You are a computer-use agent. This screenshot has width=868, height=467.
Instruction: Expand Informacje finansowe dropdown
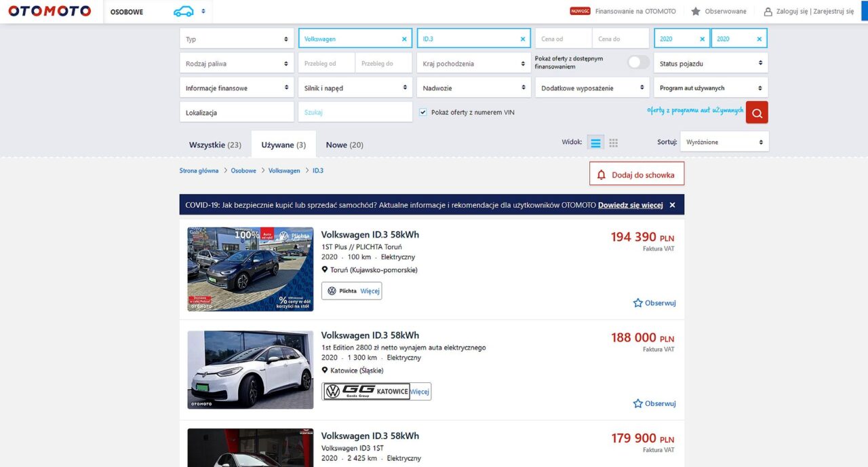[237, 88]
